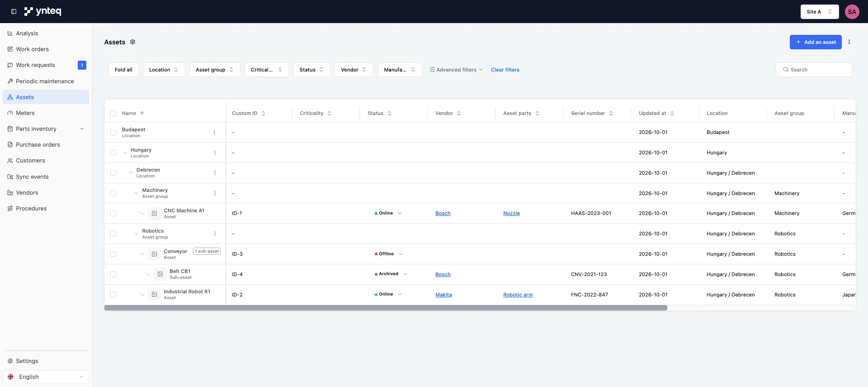Check the Industrial Robot R1 row checkbox

point(113,295)
